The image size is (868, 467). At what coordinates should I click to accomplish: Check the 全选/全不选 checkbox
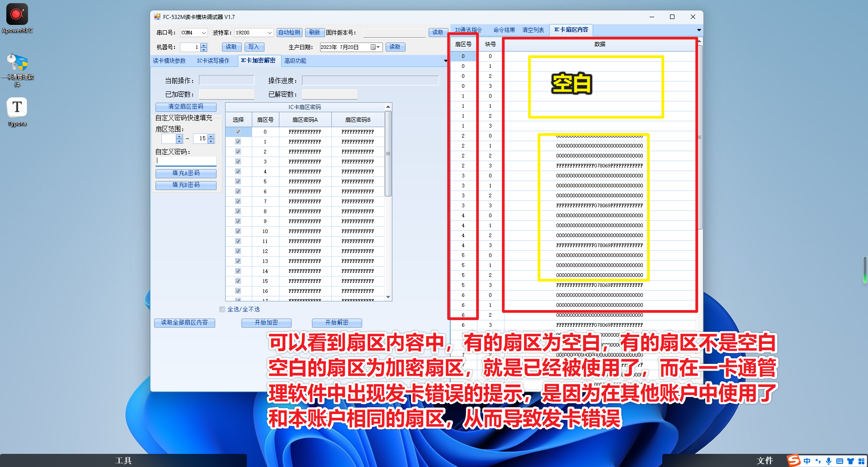(222, 310)
